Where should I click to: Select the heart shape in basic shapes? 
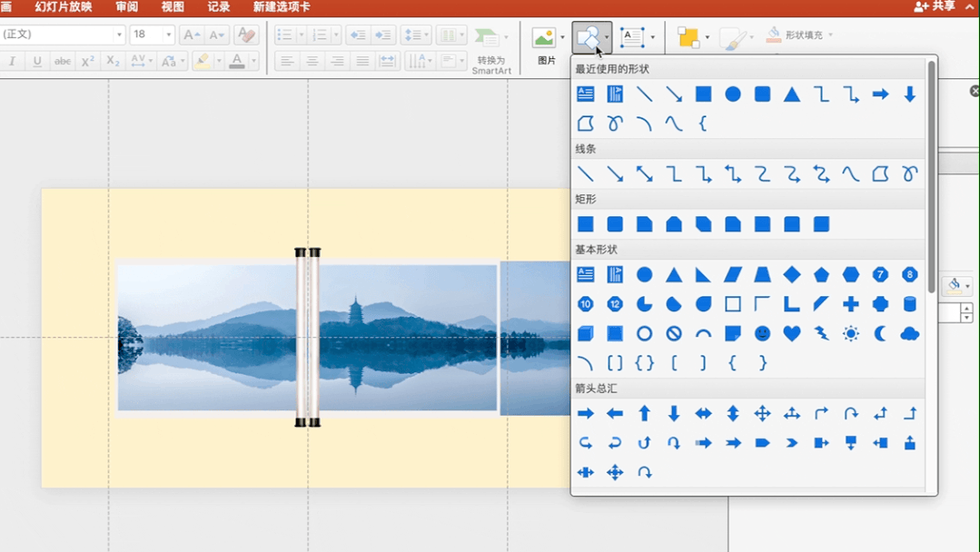click(x=792, y=334)
